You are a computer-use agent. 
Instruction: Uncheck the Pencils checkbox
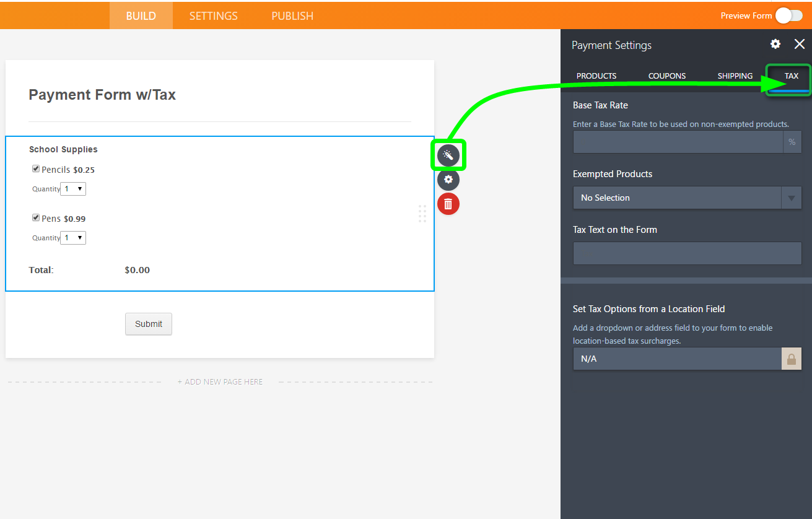coord(36,169)
